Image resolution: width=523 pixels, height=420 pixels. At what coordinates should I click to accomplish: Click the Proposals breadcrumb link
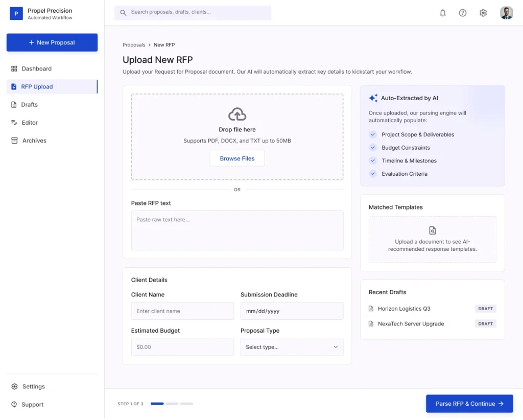click(134, 45)
